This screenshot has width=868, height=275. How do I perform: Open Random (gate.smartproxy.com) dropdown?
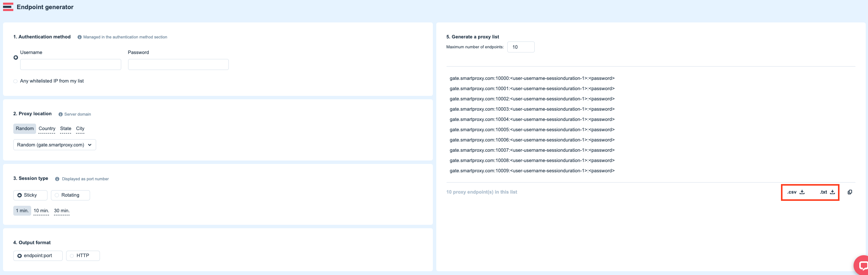pyautogui.click(x=55, y=145)
